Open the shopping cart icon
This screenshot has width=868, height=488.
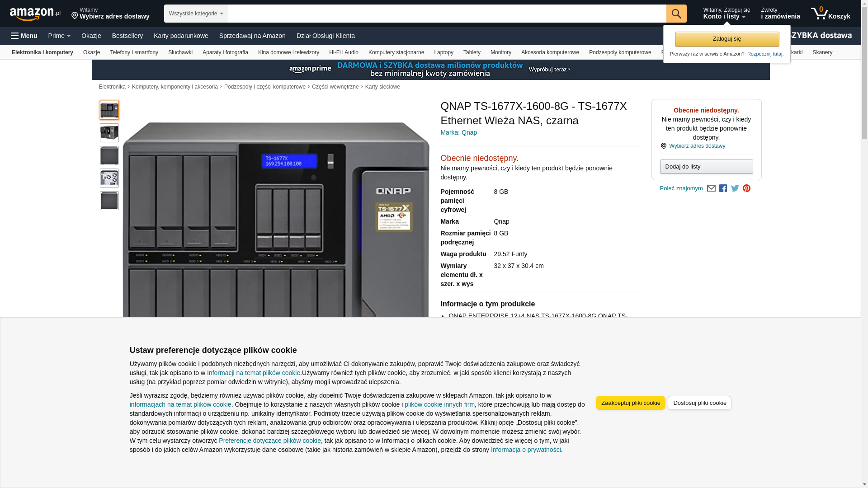(x=830, y=14)
